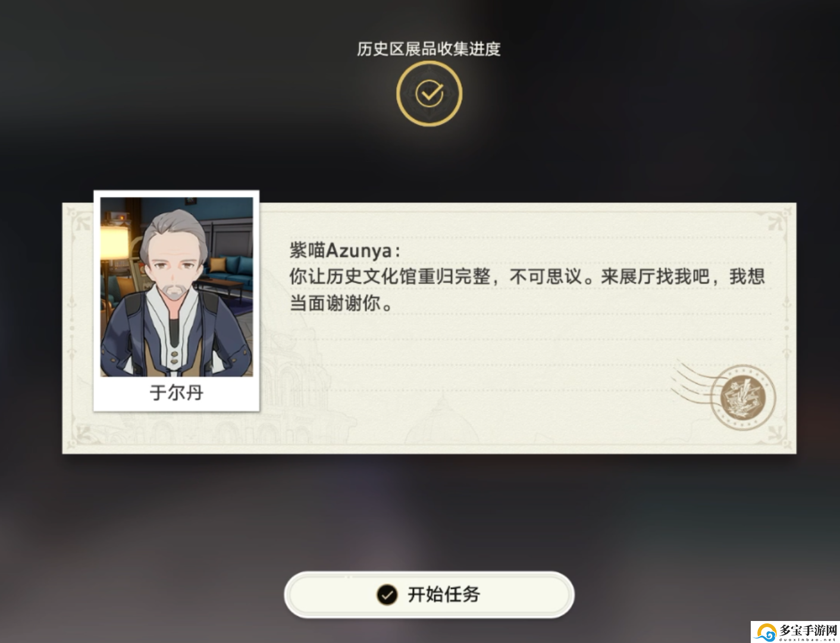Click the 紫喵Azunya: greeting line

(x=345, y=250)
